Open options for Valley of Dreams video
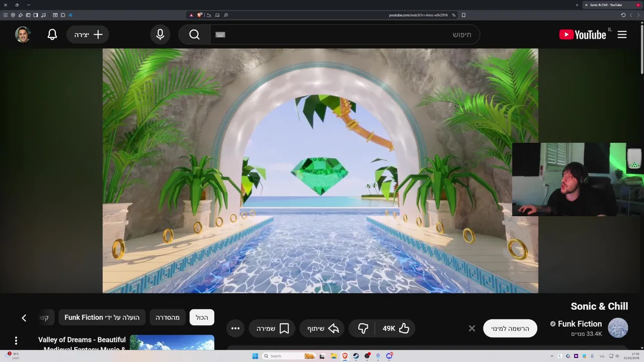 click(16, 341)
